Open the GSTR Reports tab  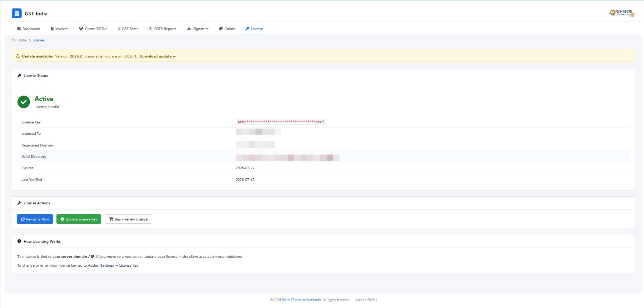point(162,29)
